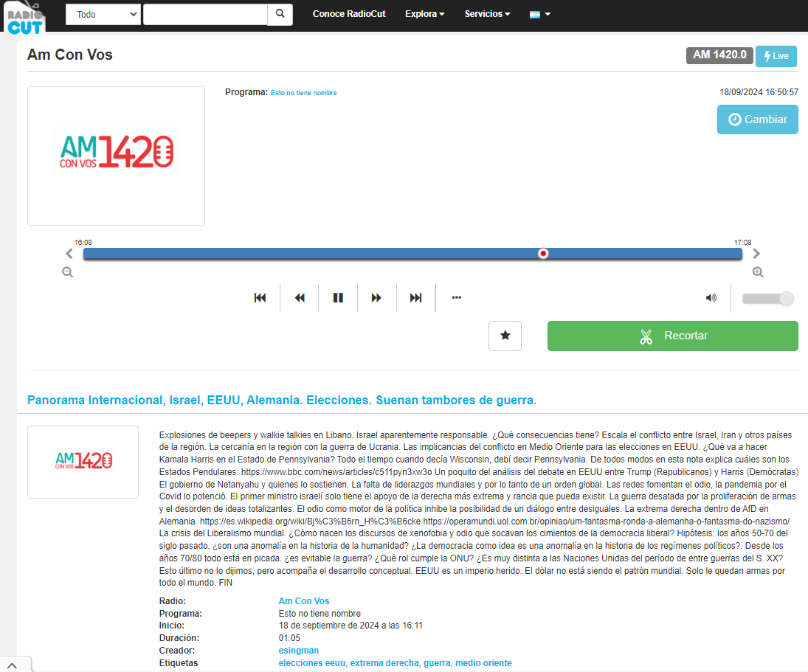Image resolution: width=808 pixels, height=672 pixels.
Task: Click the green Recortar button
Action: click(x=672, y=336)
